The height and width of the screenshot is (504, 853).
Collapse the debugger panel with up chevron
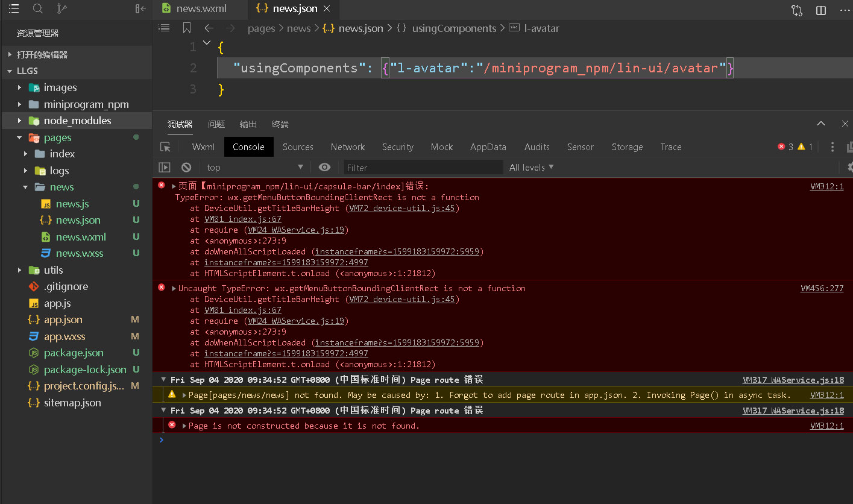pos(821,124)
